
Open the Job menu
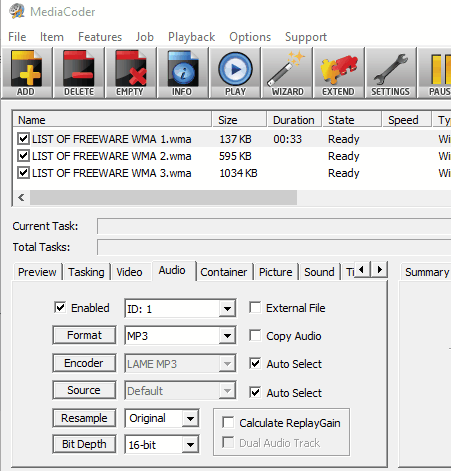click(145, 37)
